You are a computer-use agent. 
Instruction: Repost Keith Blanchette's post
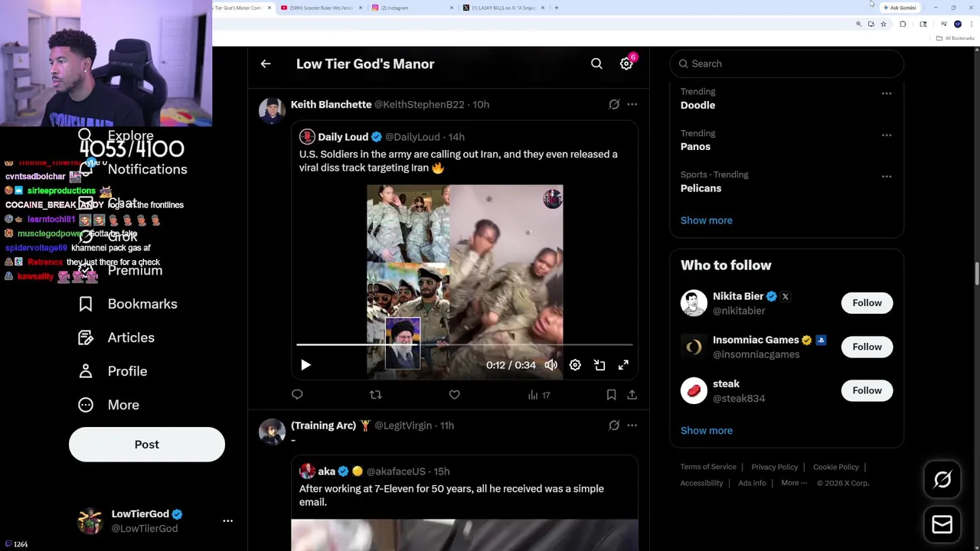point(375,395)
